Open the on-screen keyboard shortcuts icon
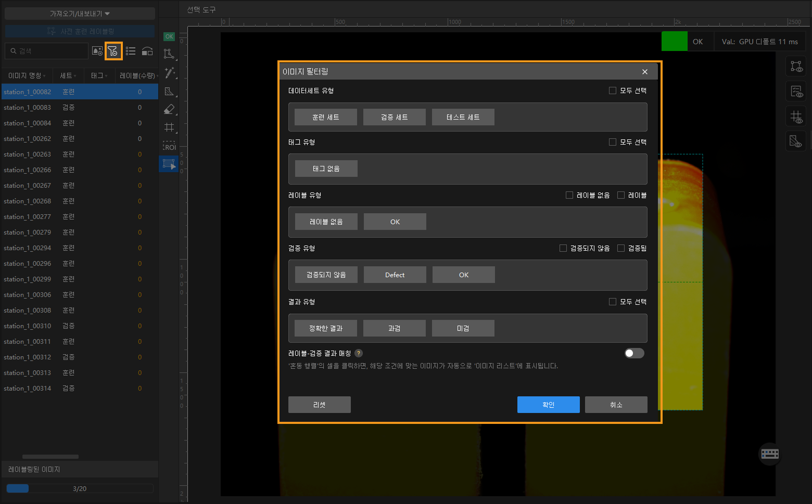 [x=769, y=454]
